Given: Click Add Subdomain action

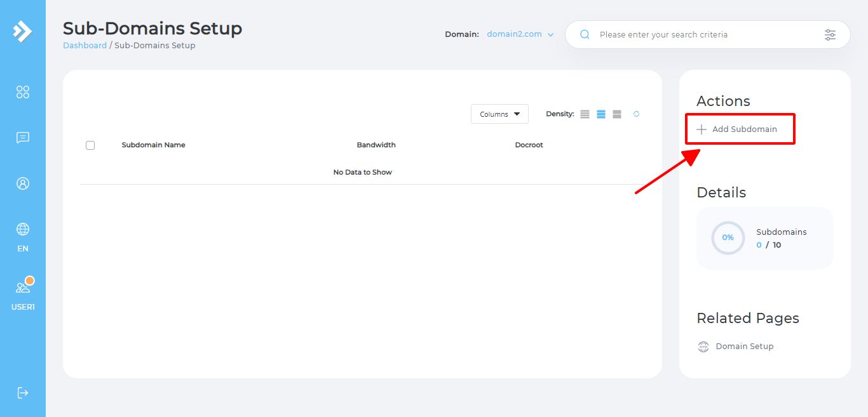Looking at the screenshot, I should [737, 129].
